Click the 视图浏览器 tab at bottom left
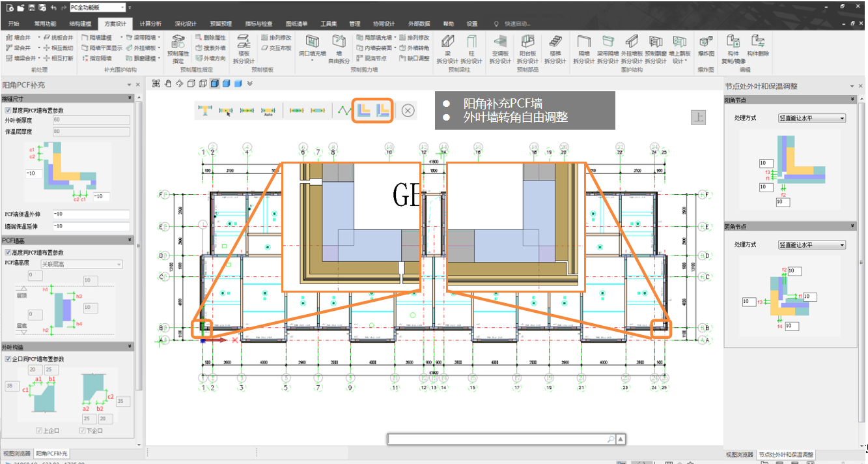Screen dimensions: 868x464 17,453
